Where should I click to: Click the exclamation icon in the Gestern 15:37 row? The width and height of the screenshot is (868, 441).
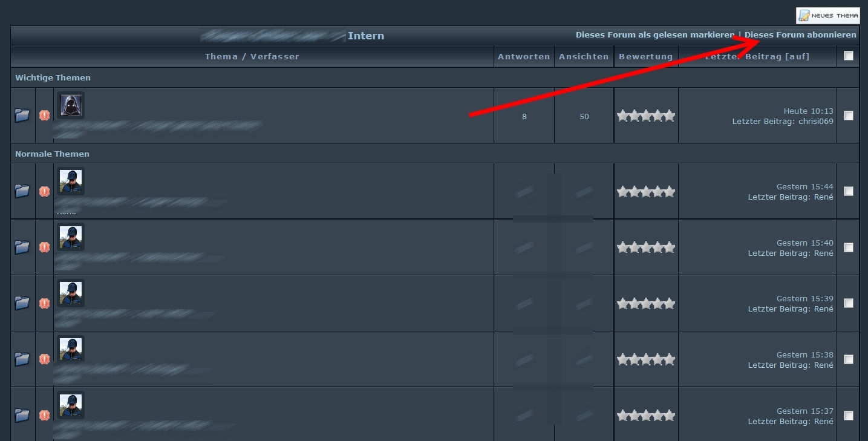(x=45, y=416)
